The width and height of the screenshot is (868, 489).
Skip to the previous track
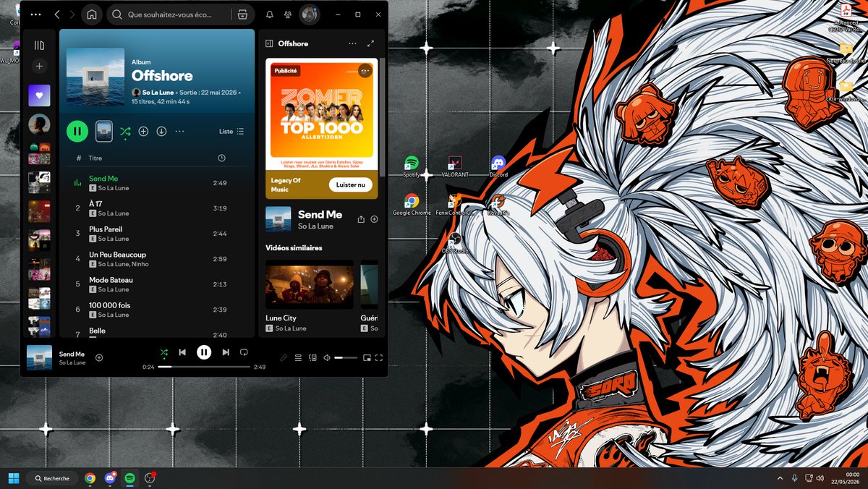pyautogui.click(x=182, y=352)
